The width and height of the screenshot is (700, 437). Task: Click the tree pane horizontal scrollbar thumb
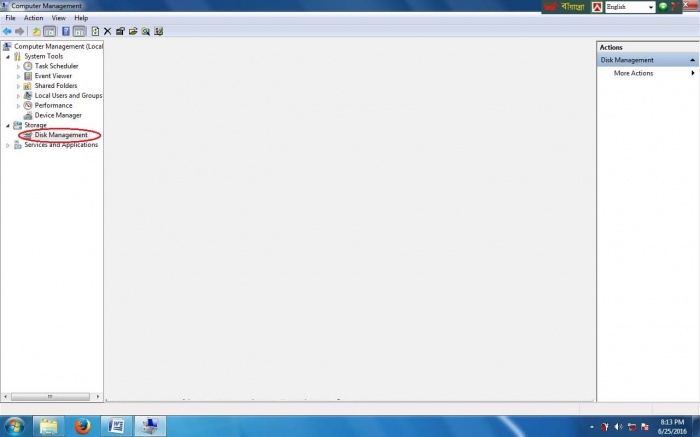coord(50,396)
